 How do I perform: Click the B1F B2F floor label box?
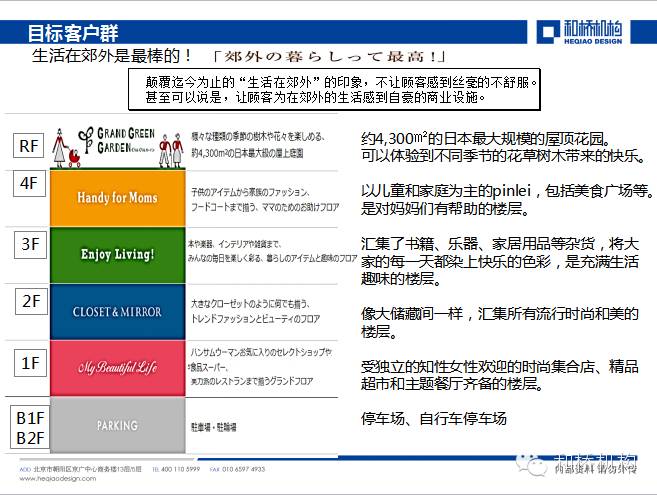coord(30,428)
